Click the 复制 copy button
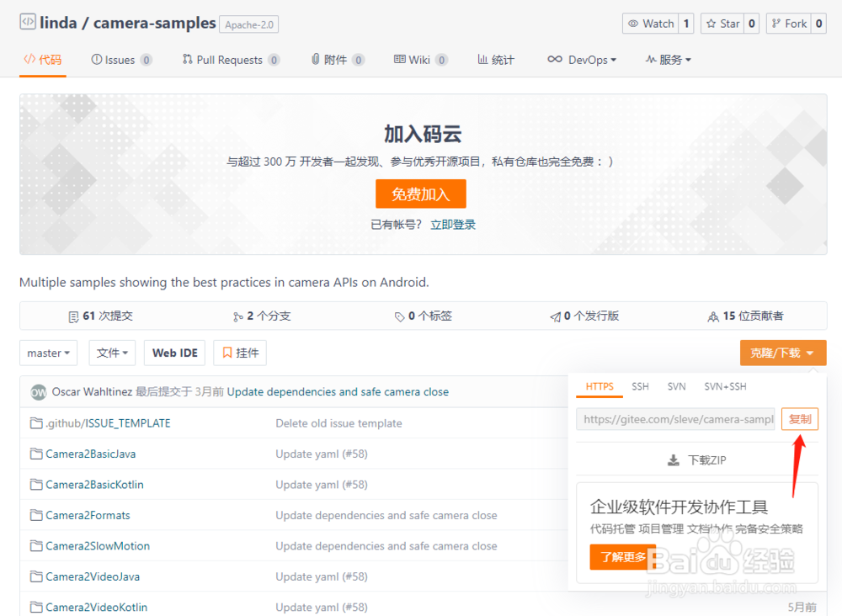Screen dimensions: 842x616 [800, 419]
